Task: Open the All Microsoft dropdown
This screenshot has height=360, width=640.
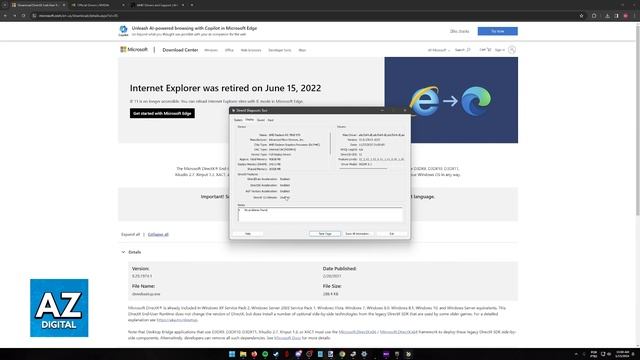Action: point(438,50)
